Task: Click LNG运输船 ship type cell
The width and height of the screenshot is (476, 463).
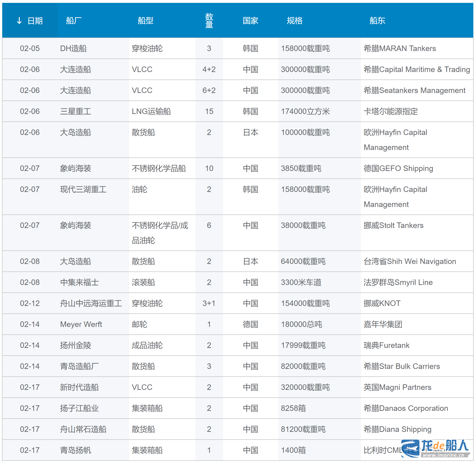Action: pos(151,111)
